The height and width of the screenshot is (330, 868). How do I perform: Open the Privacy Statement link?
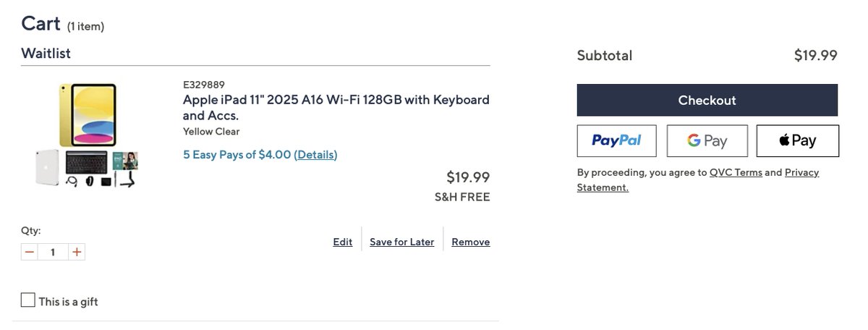801,173
